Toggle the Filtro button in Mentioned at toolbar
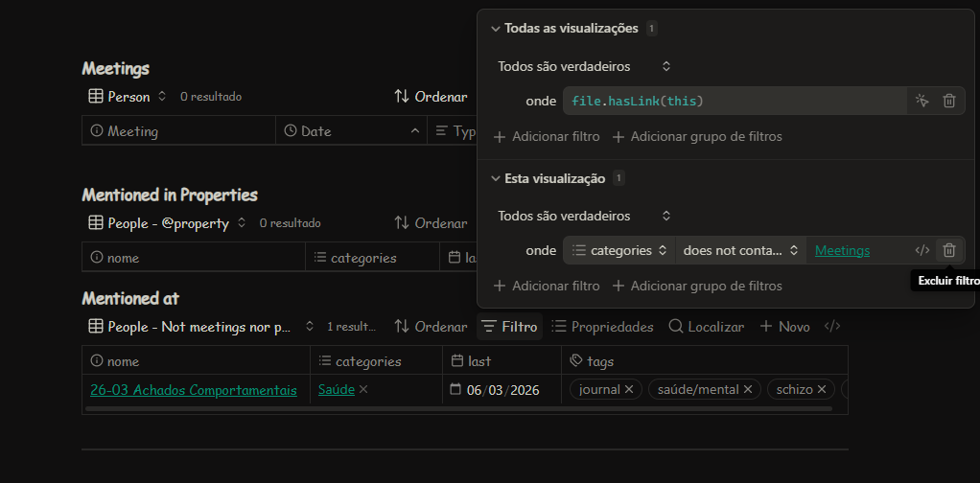The height and width of the screenshot is (483, 980). (509, 327)
